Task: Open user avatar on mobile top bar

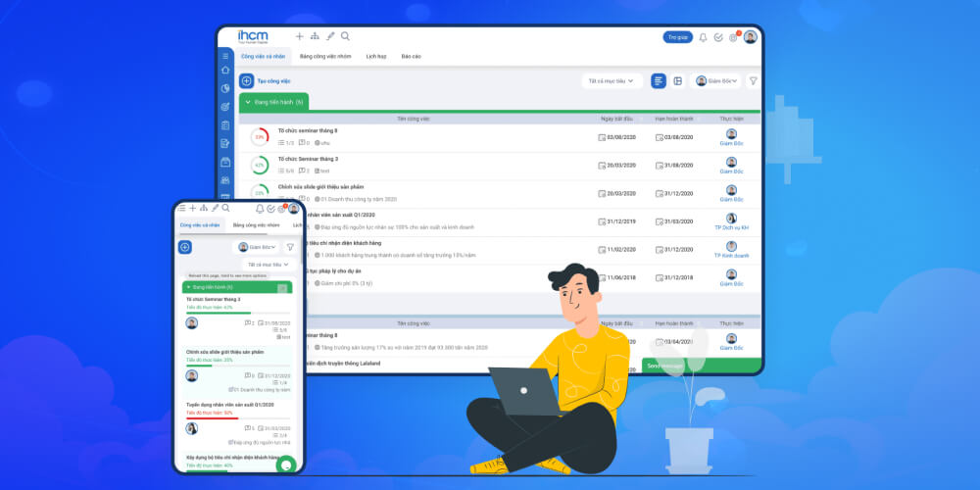Action: pos(293,209)
